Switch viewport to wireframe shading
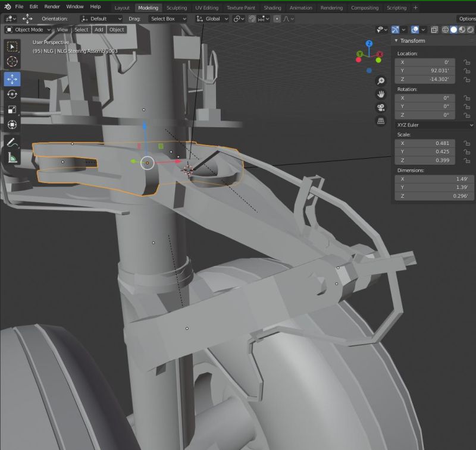Image resolution: width=476 pixels, height=450 pixels. (x=445, y=30)
